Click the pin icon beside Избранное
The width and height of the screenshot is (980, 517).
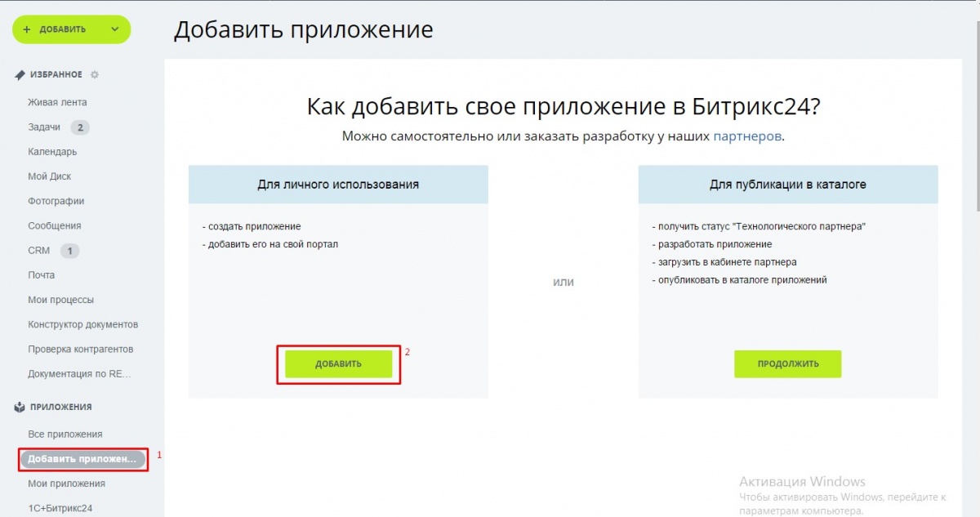tap(20, 75)
